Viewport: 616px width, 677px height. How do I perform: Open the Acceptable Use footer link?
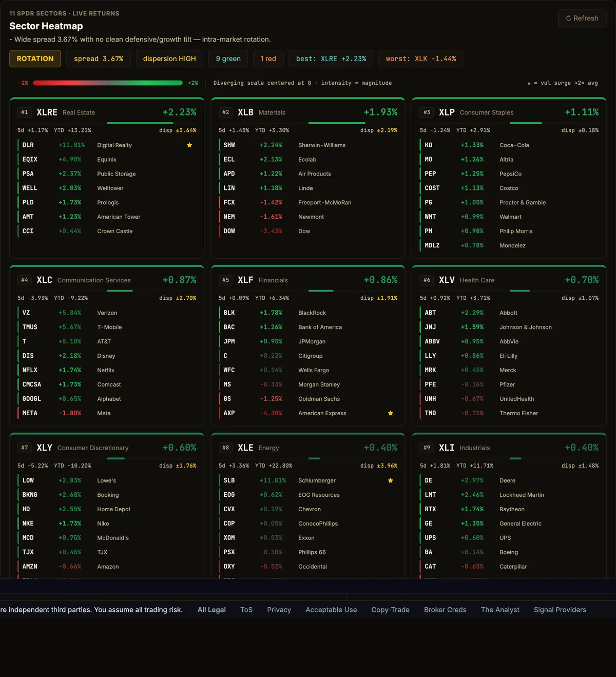pyautogui.click(x=331, y=610)
